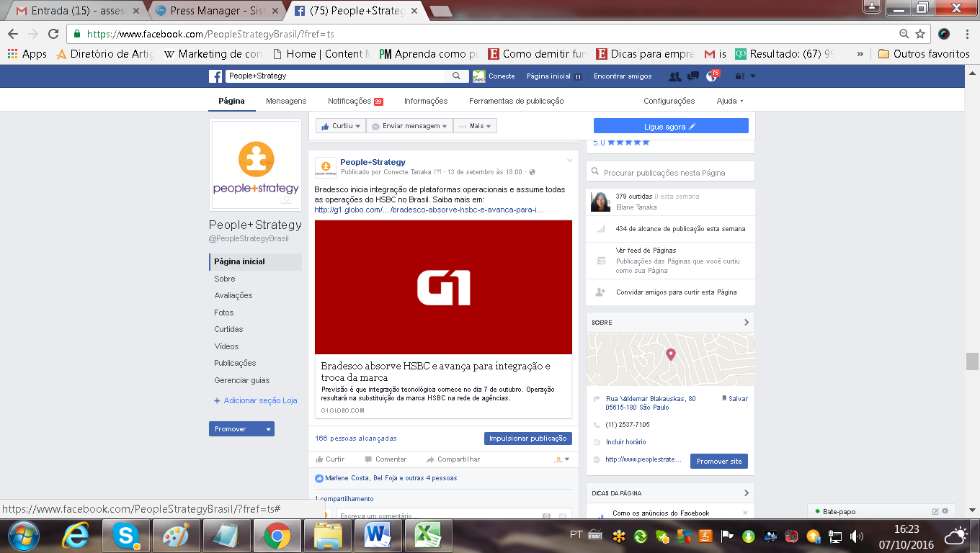Open the Notificações tab
Viewport: 980px width, 553px height.
click(355, 101)
